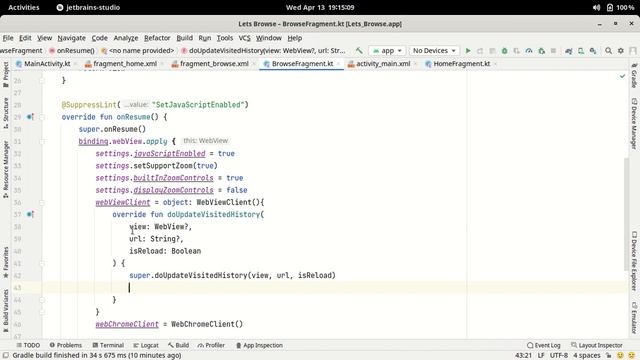Open the Layout Inspector panel
The image size is (640, 360).
click(597, 345)
